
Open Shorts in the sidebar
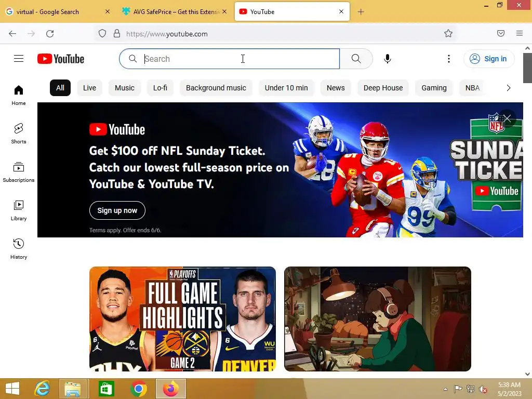pos(19,134)
